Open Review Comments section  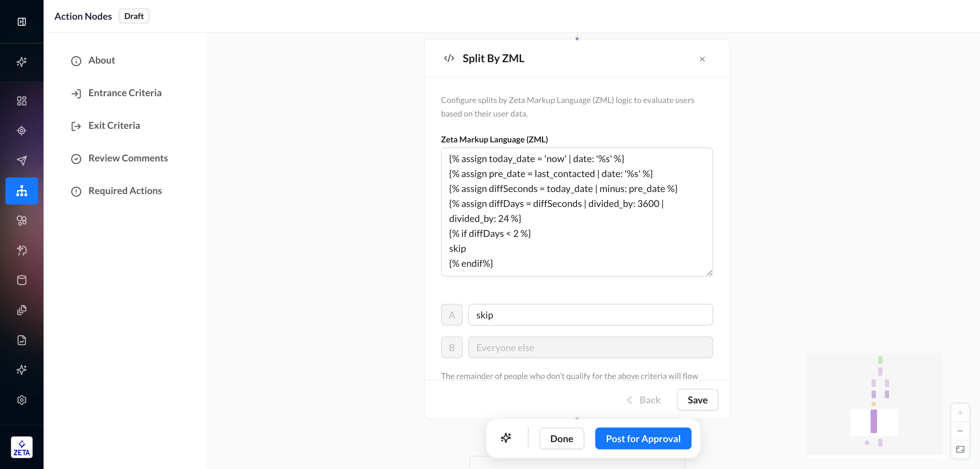pos(128,158)
